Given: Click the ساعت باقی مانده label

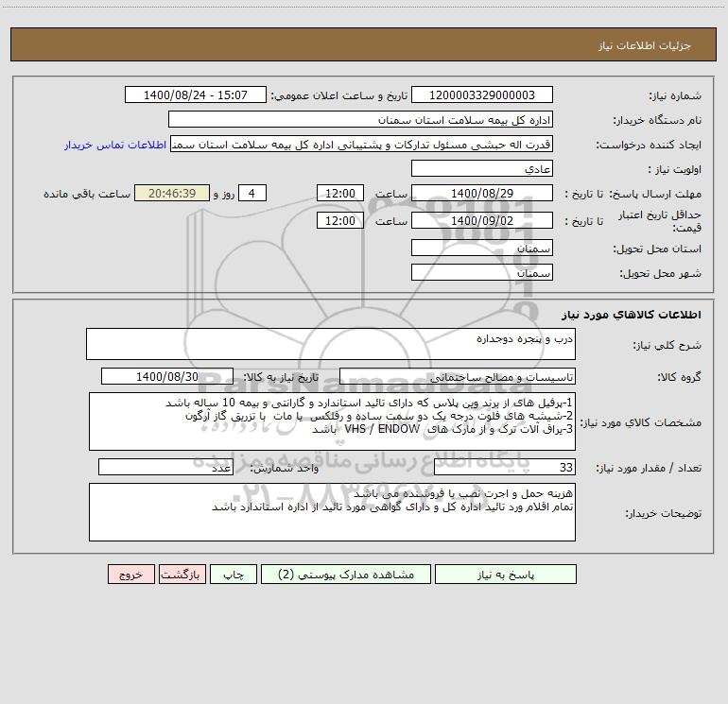Looking at the screenshot, I should coord(87,194).
